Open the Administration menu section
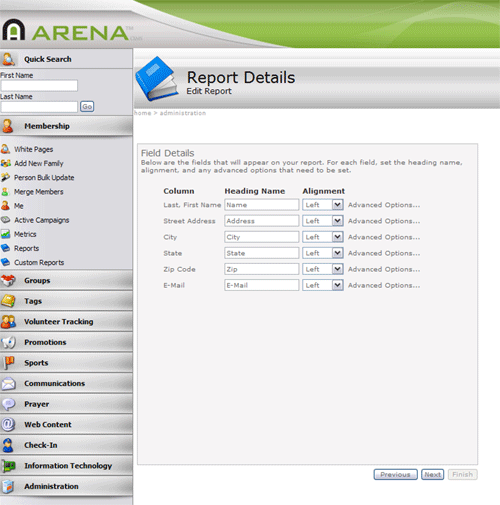500x505 pixels. [x=66, y=486]
